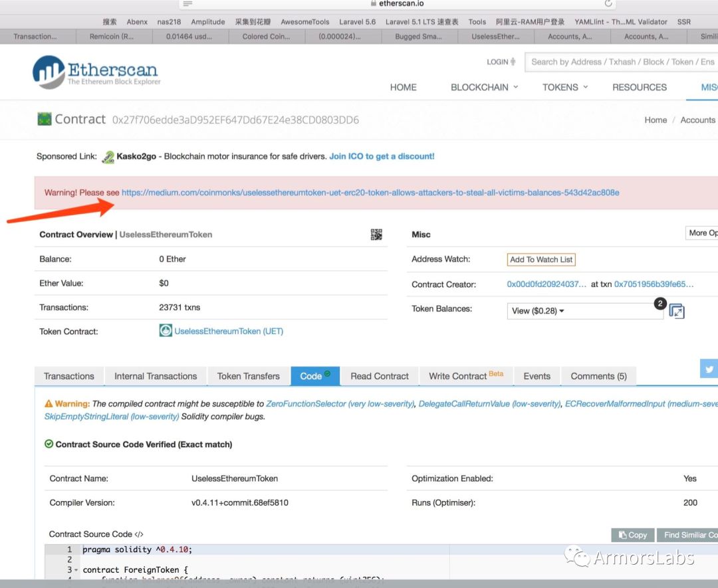Click the source code brackets icon
This screenshot has height=588, width=718.
[139, 534]
